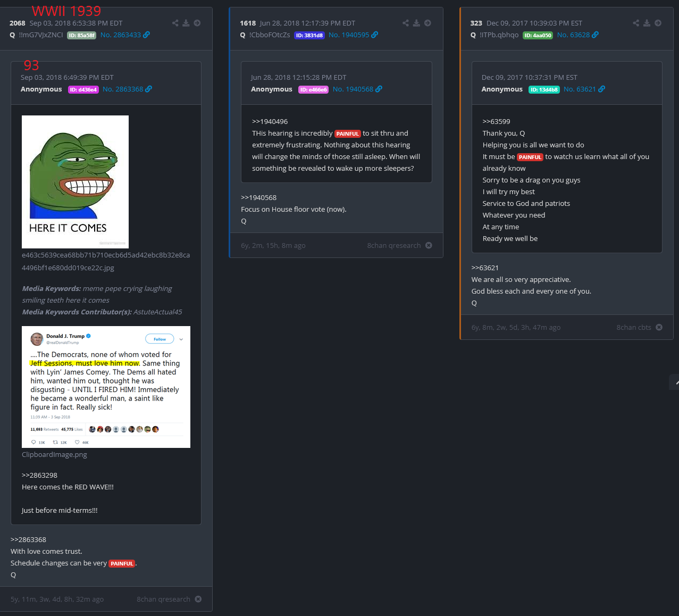Open post link No. 1940595
This screenshot has width=679, height=616.
pos(353,35)
